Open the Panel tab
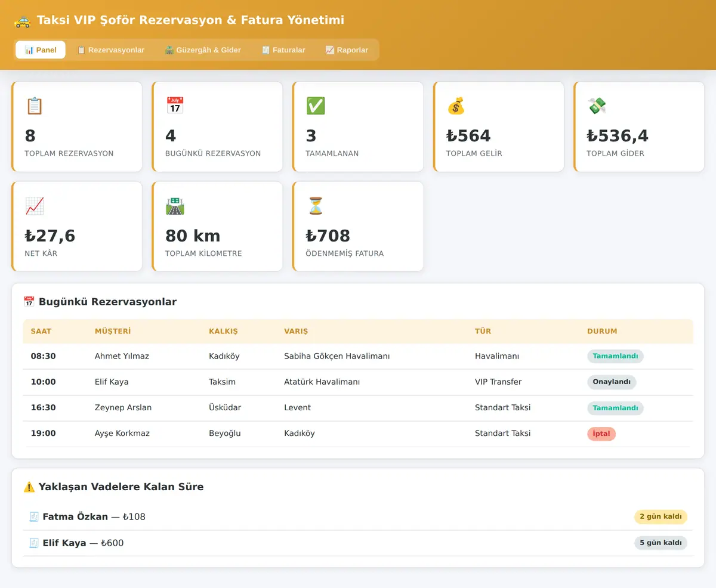Viewport: 716px width, 588px height. pos(41,49)
